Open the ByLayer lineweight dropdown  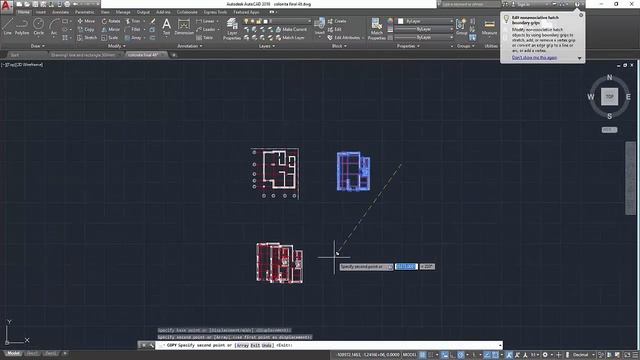(x=424, y=29)
